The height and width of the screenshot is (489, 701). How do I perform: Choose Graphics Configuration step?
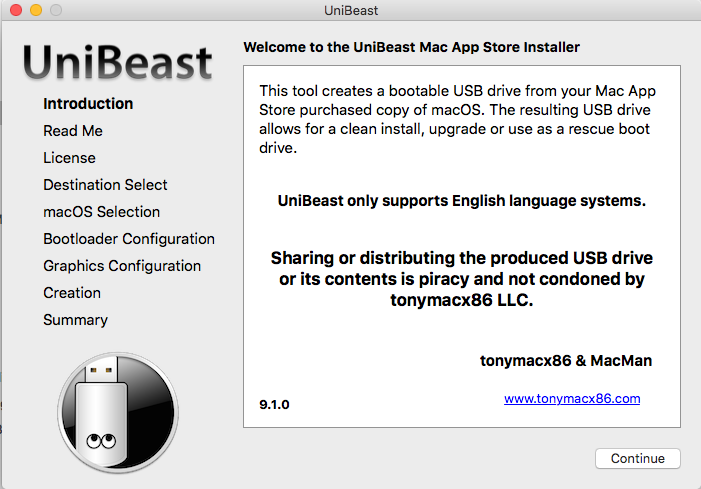[x=122, y=266]
